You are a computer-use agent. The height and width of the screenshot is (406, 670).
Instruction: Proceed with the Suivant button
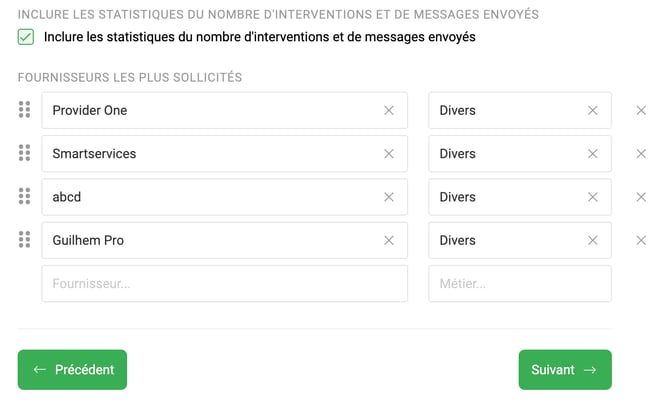pos(564,369)
